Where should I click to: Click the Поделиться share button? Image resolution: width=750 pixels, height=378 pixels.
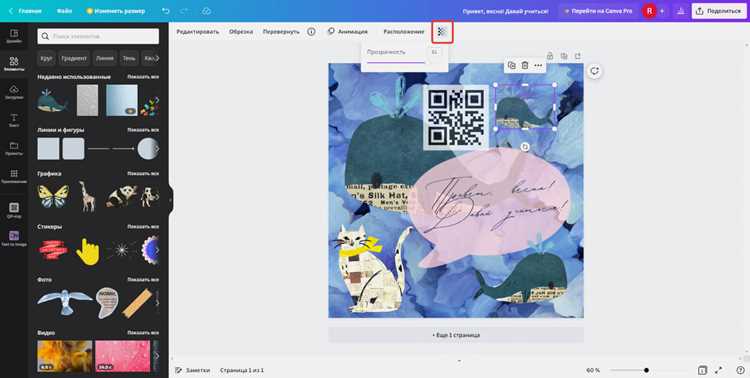(x=719, y=11)
